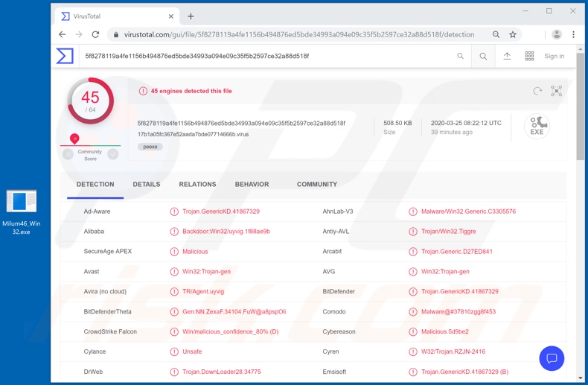This screenshot has width=588, height=385.
Task: Click the TR/Agent.uyvig Avira result
Action: pos(203,292)
